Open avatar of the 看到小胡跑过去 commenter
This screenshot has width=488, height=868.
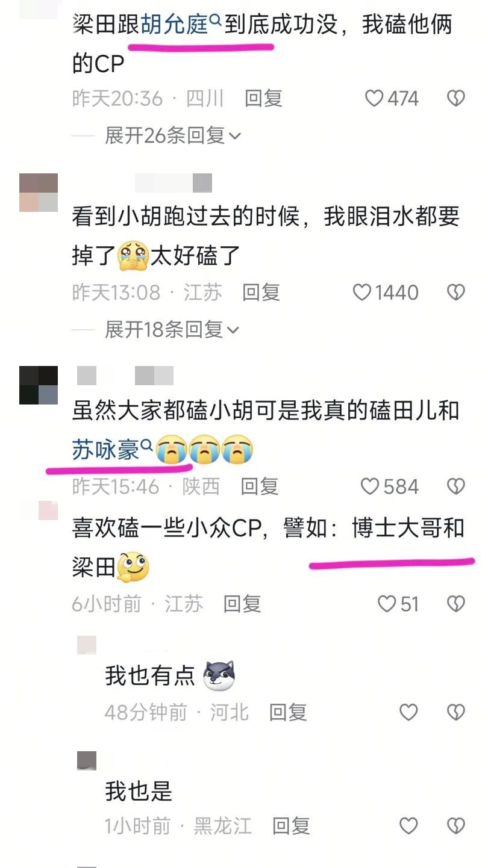[39, 193]
